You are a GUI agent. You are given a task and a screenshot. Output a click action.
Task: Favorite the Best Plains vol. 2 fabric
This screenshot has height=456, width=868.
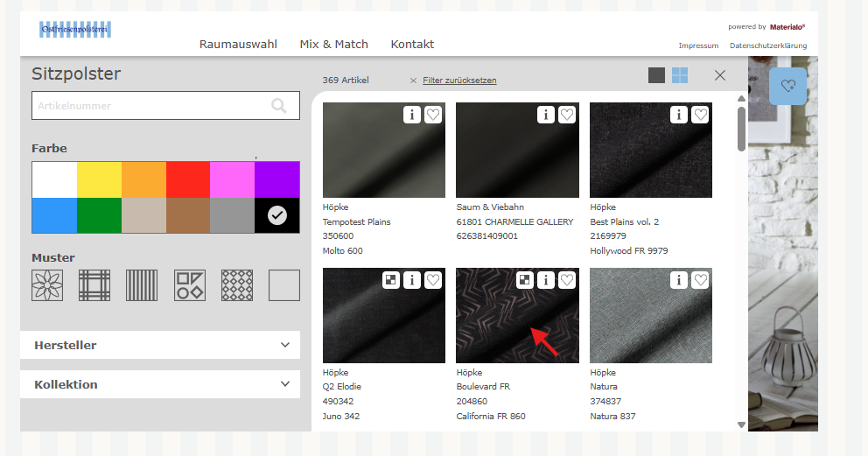[700, 115]
